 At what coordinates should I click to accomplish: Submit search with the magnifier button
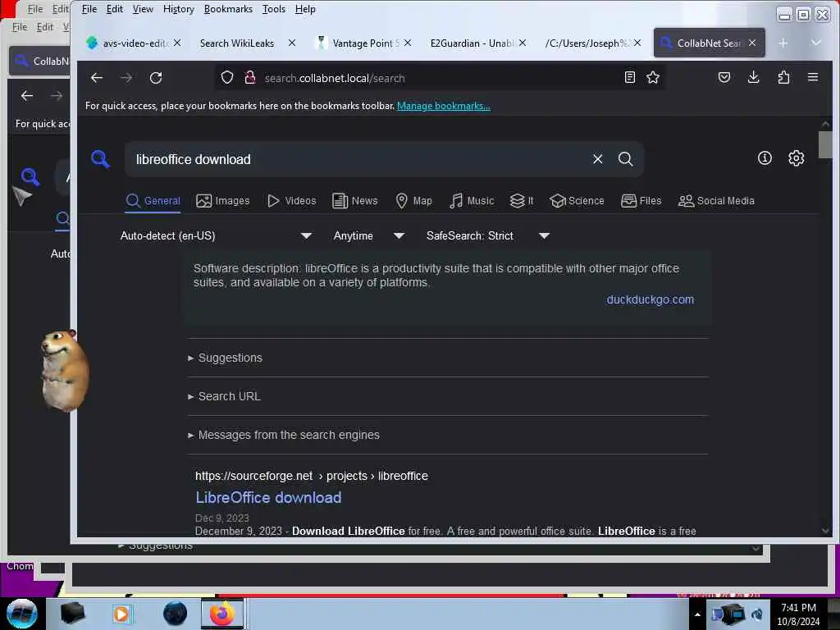click(625, 159)
